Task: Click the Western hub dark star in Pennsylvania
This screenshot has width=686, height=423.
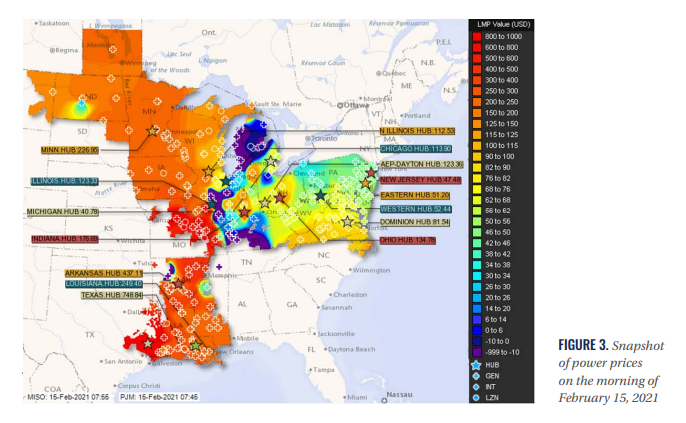Action: (321, 195)
